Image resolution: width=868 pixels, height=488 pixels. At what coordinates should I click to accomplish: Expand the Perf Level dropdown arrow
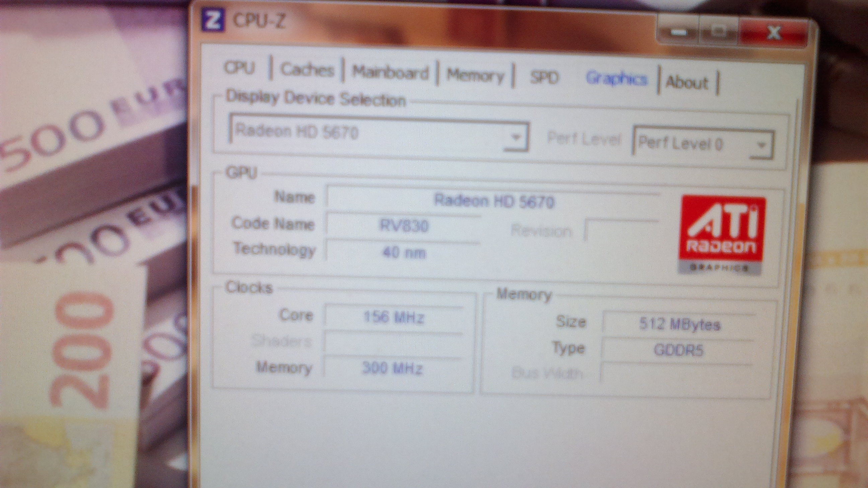[x=761, y=145]
